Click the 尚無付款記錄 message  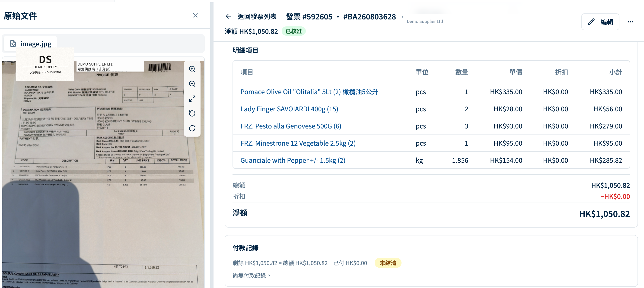pos(251,275)
